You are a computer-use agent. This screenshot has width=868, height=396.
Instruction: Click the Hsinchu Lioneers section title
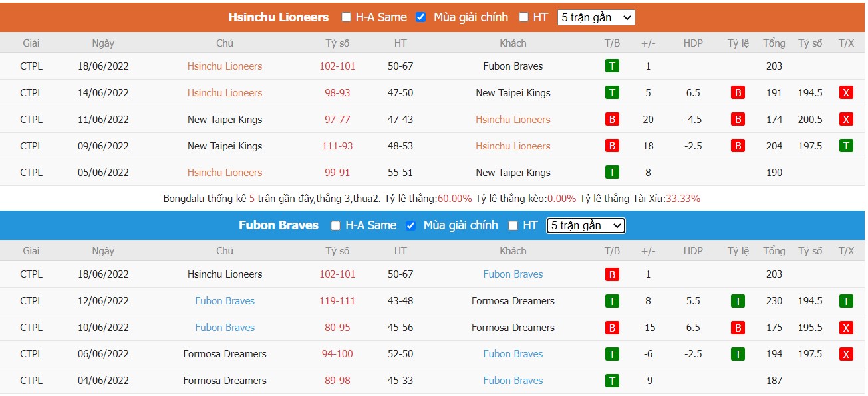[279, 17]
